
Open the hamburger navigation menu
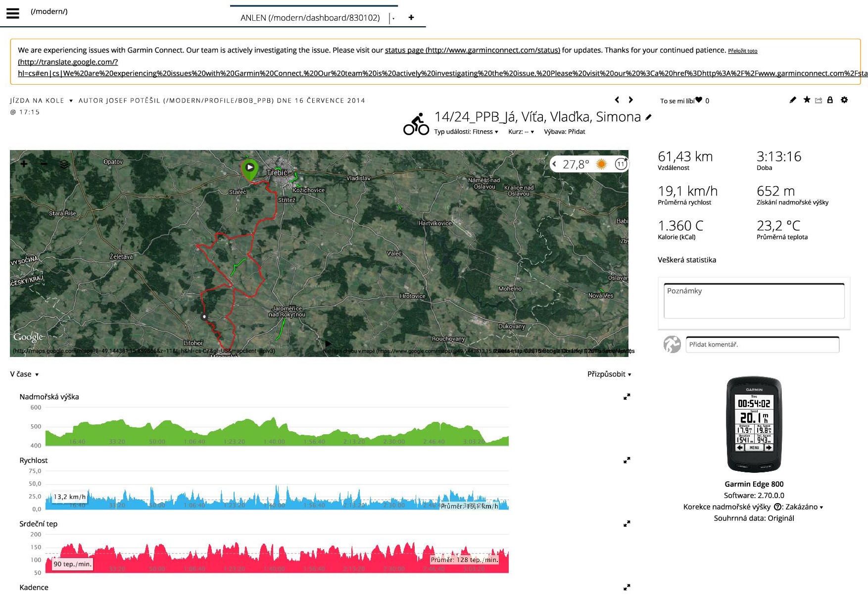(x=13, y=13)
